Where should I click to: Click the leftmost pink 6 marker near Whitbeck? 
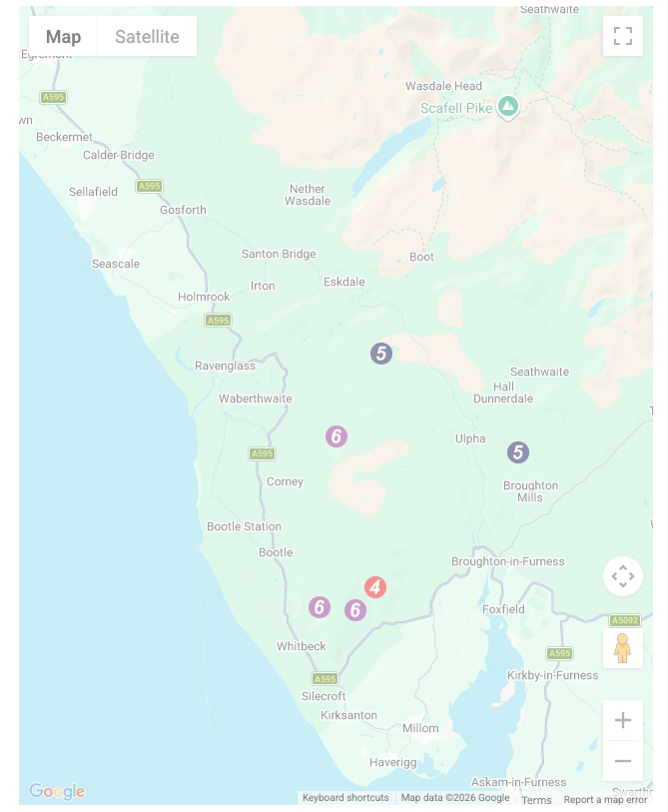320,606
